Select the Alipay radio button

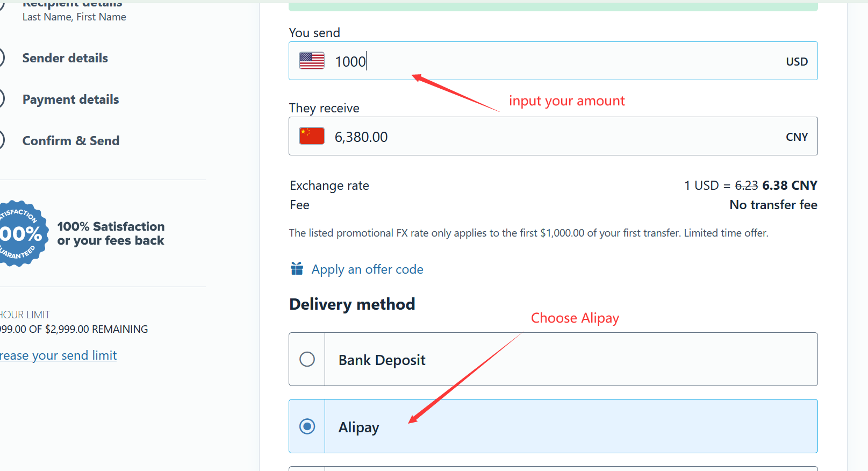click(307, 426)
